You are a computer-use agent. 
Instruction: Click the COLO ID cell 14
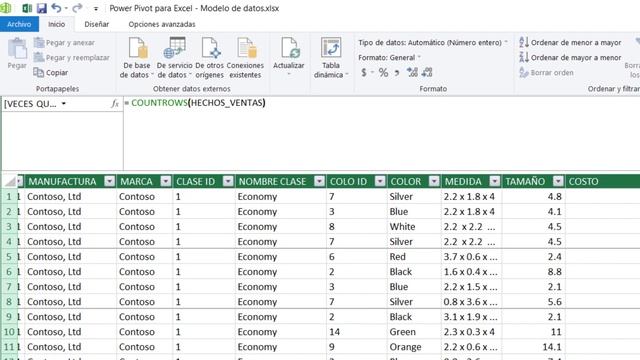[356, 332]
